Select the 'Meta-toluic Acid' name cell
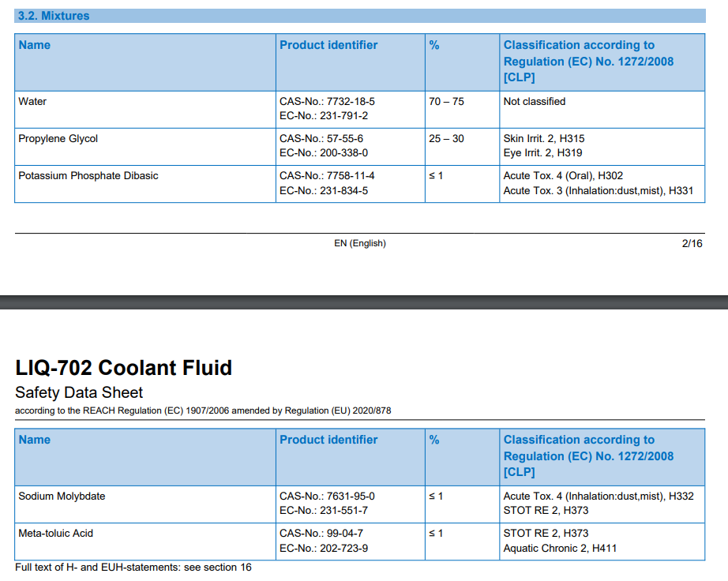Screen dimensions: 728x581 (x=144, y=542)
